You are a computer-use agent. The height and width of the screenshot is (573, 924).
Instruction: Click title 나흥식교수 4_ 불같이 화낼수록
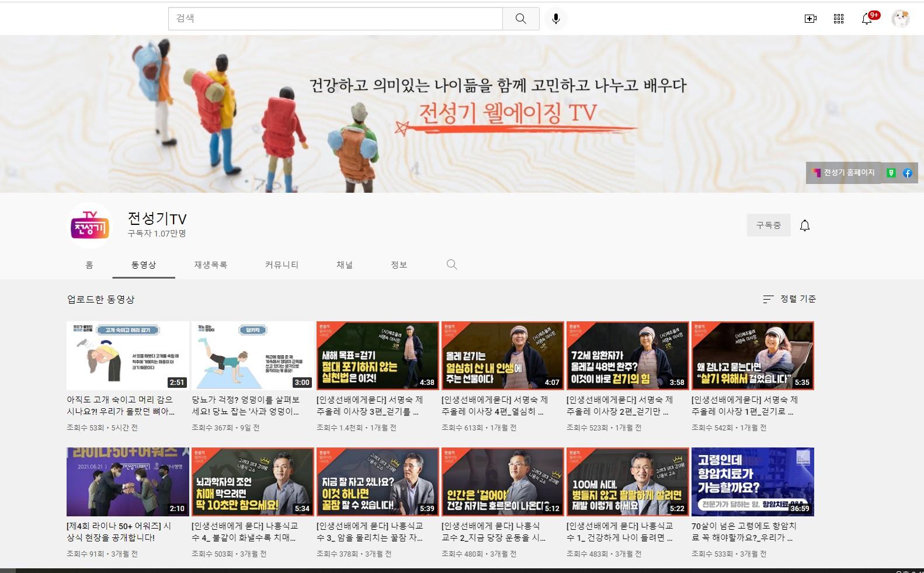(245, 532)
